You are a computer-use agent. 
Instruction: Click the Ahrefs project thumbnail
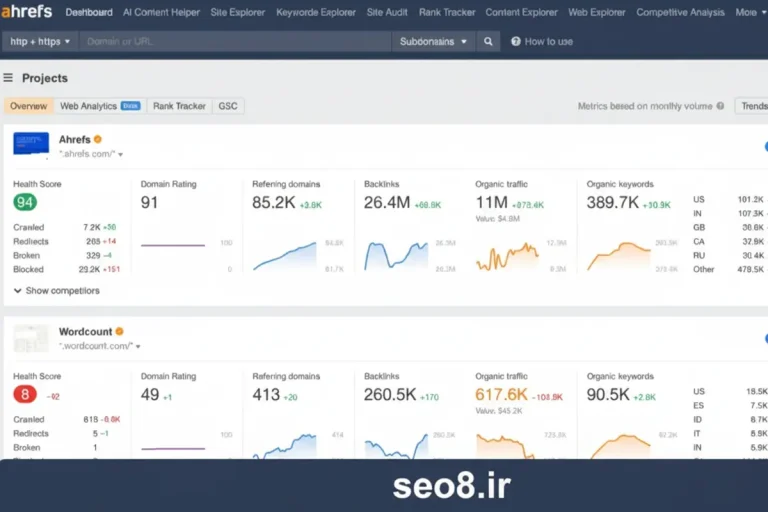(31, 144)
